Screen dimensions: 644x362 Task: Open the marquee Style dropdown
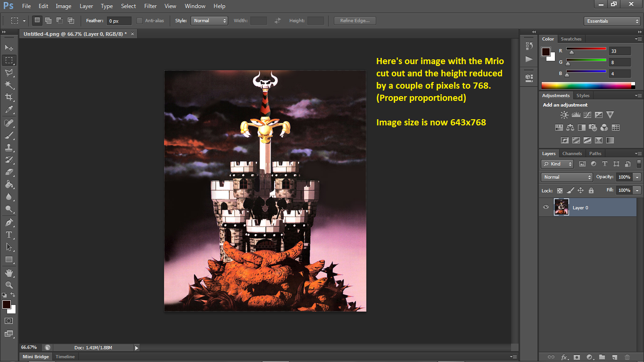point(209,21)
